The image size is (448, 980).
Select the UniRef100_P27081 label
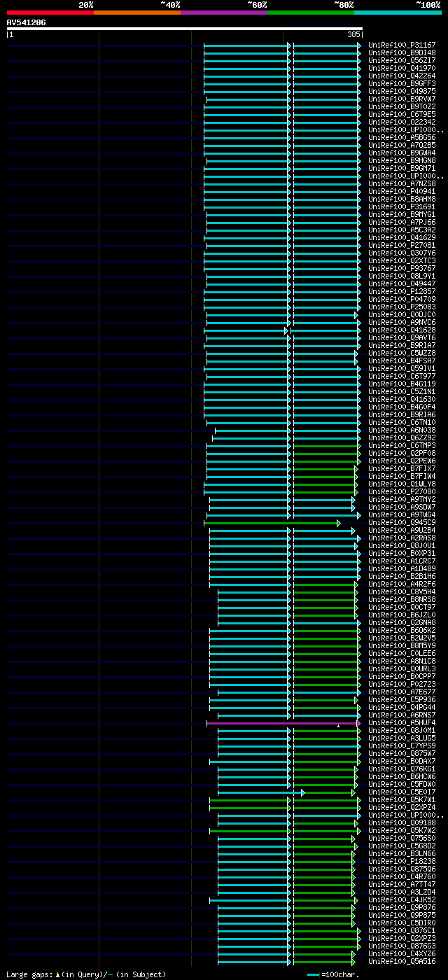[402, 245]
